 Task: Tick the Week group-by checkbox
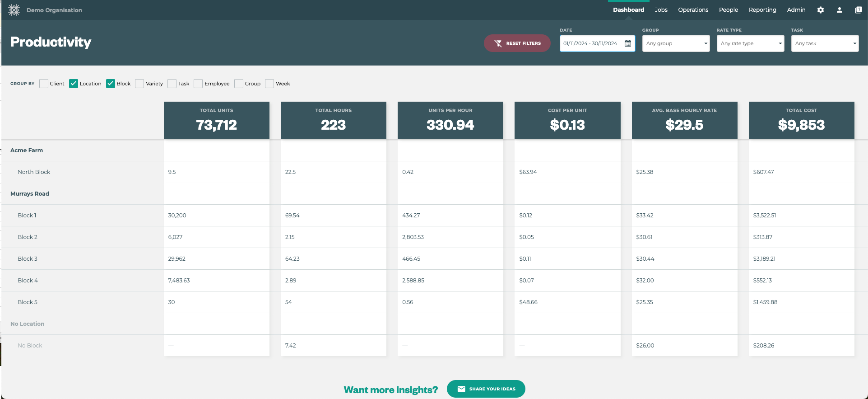coord(269,84)
